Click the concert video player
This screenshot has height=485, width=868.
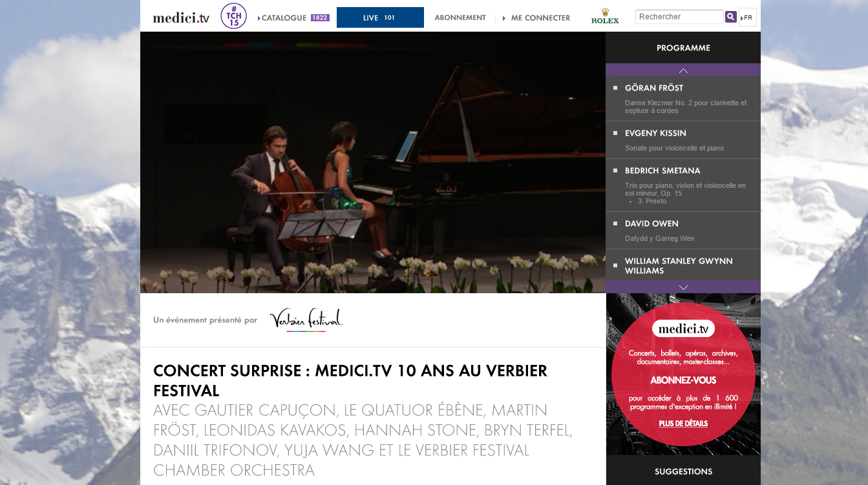373,162
